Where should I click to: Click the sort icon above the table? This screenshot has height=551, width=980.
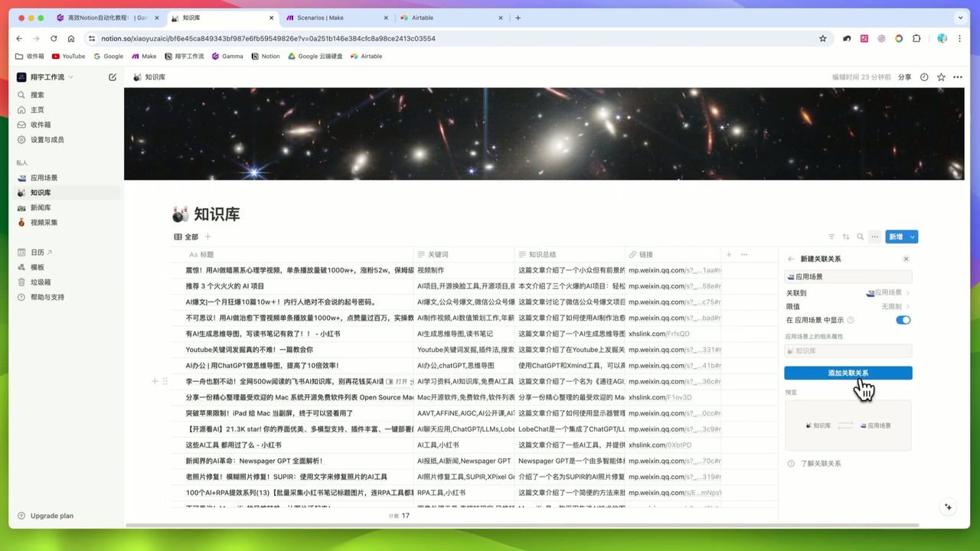[x=845, y=236]
